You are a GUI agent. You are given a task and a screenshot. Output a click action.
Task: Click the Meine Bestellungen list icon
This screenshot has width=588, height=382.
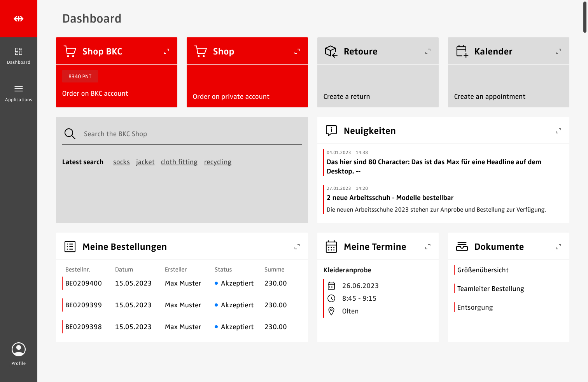click(x=70, y=247)
